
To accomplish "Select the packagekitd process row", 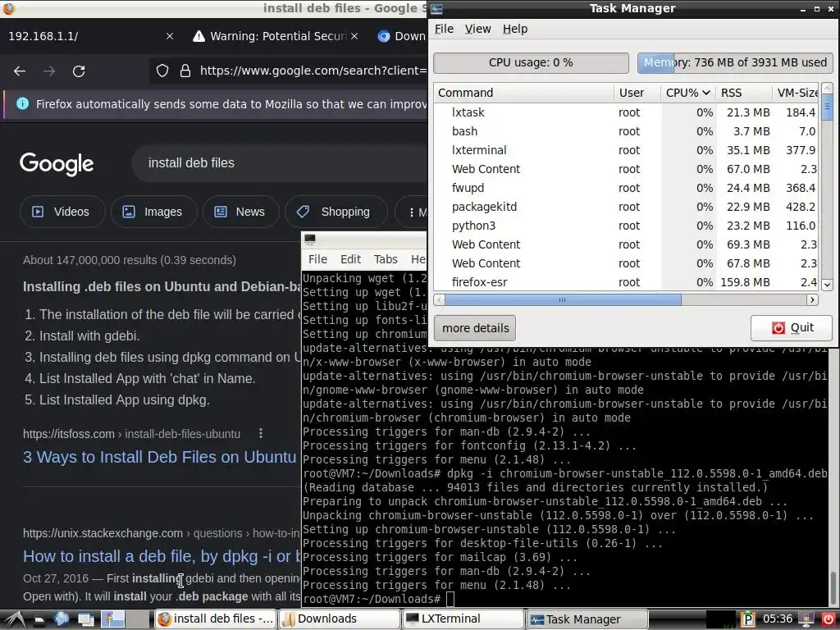I will point(627,207).
